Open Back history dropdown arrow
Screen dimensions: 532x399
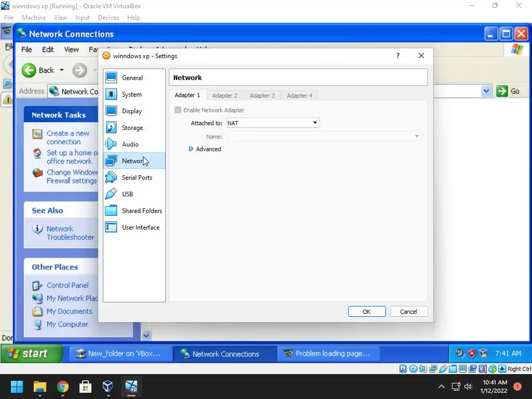(62, 70)
